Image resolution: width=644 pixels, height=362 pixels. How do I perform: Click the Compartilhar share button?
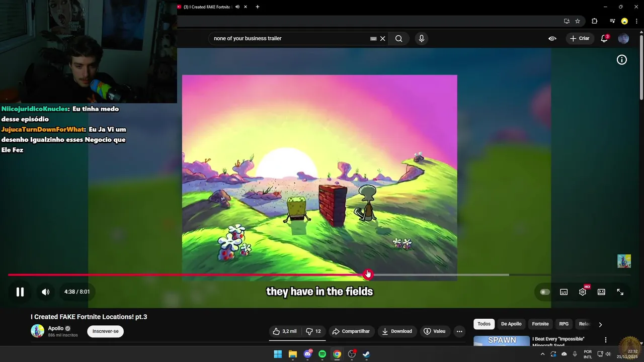pyautogui.click(x=351, y=331)
